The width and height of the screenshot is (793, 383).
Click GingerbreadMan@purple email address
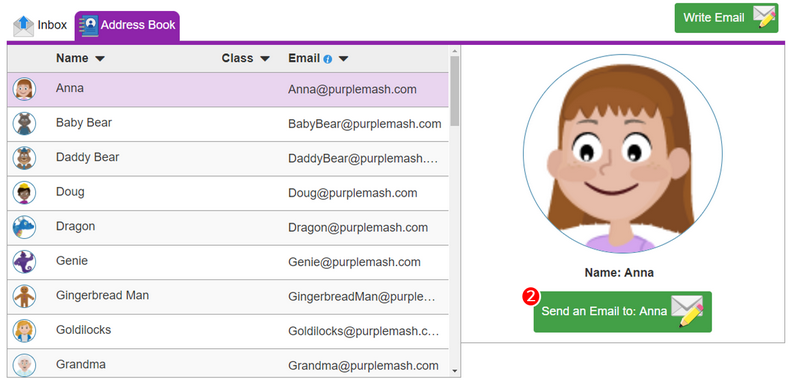[x=362, y=296]
